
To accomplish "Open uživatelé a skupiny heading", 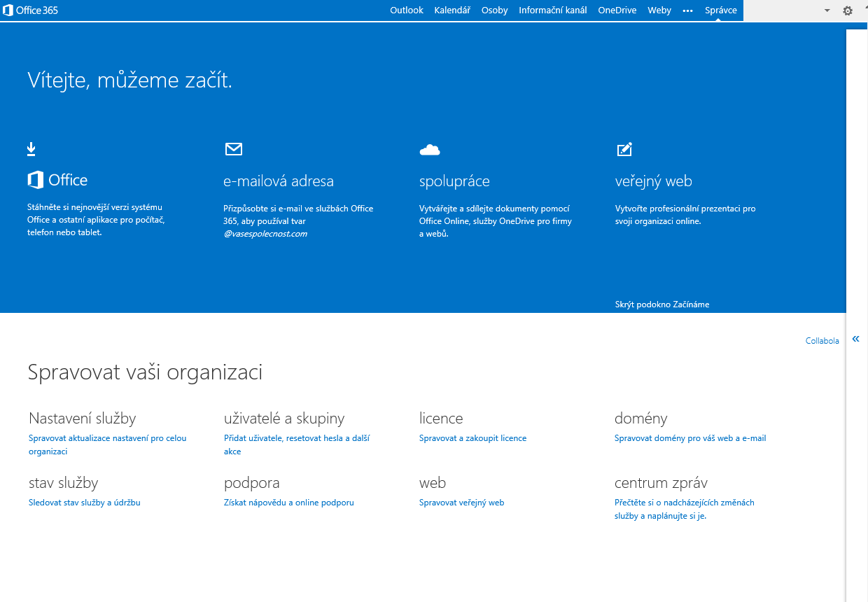I will pos(284,419).
